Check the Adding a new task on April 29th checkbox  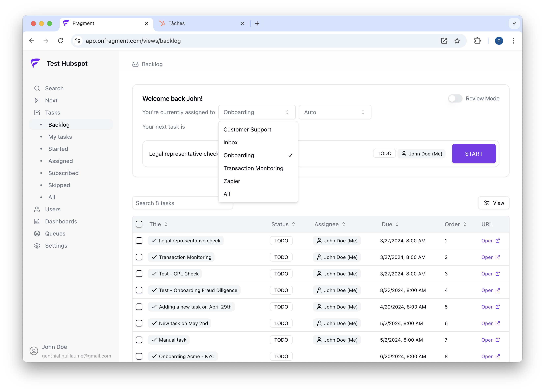(x=139, y=307)
